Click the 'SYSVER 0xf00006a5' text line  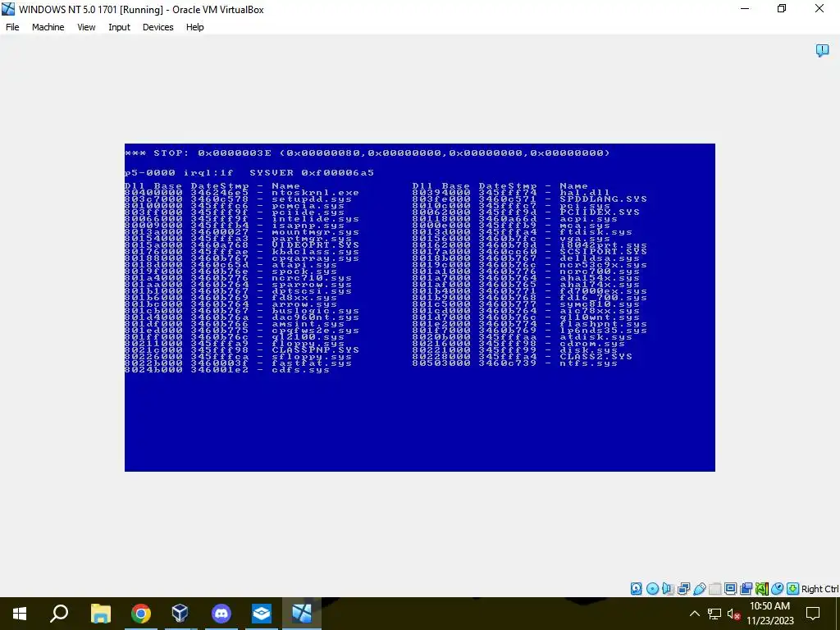coord(312,173)
